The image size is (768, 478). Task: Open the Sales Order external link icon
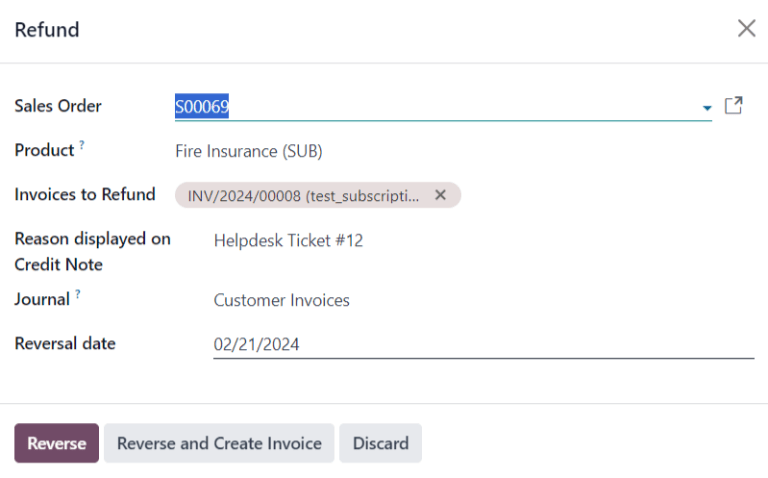(x=733, y=106)
